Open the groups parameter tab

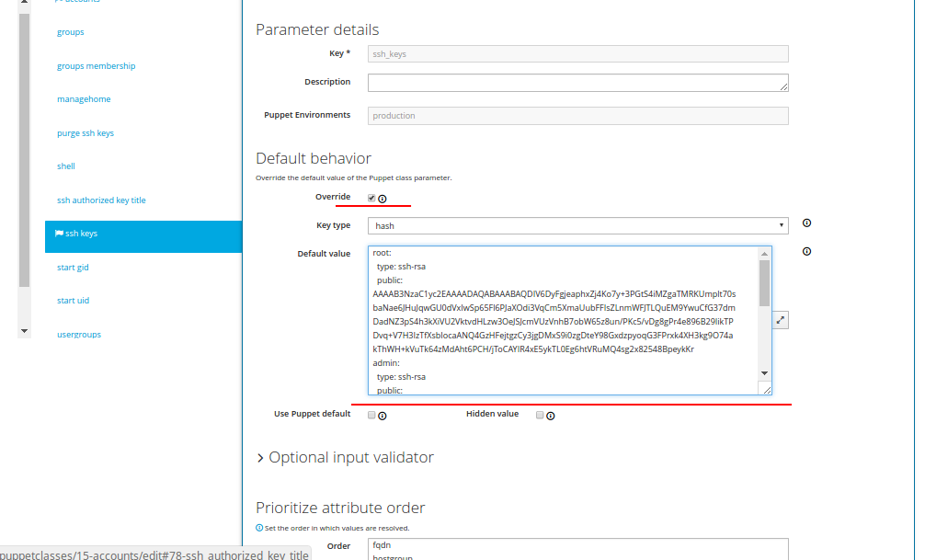tap(70, 32)
